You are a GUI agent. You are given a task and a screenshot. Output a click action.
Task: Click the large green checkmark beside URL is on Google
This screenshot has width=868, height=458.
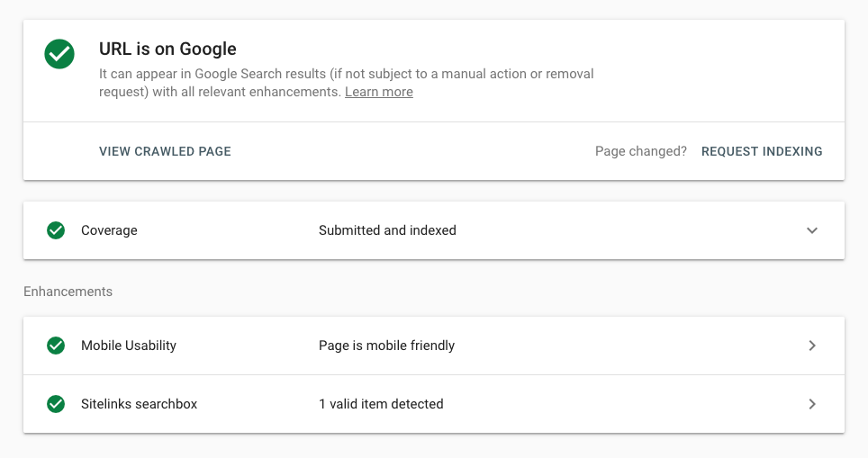tap(59, 54)
